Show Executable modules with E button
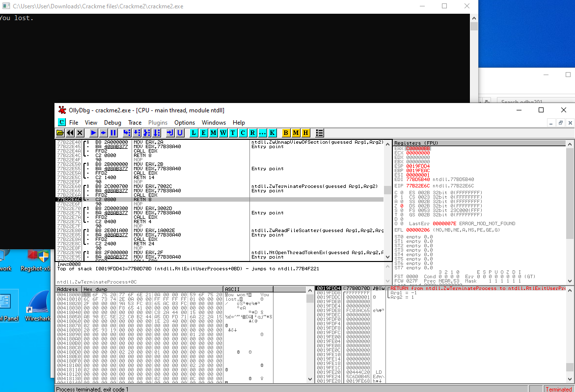This screenshot has height=392, width=575. 203,133
